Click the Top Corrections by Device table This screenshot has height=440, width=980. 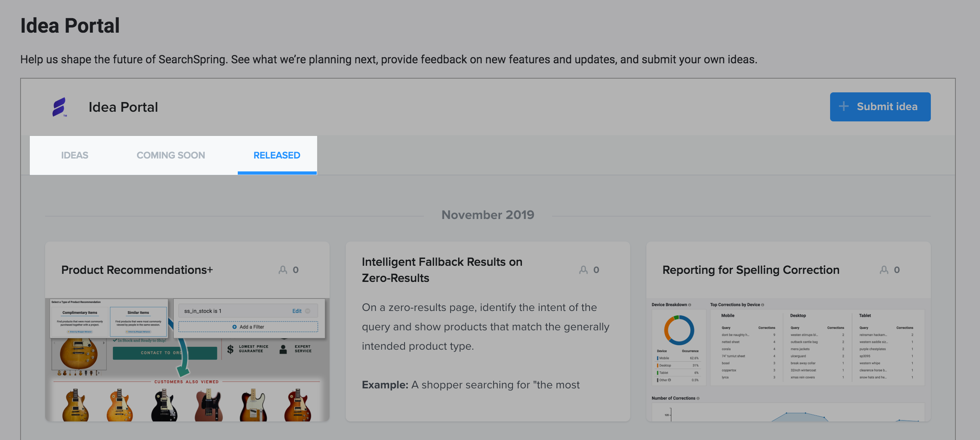[817, 347]
